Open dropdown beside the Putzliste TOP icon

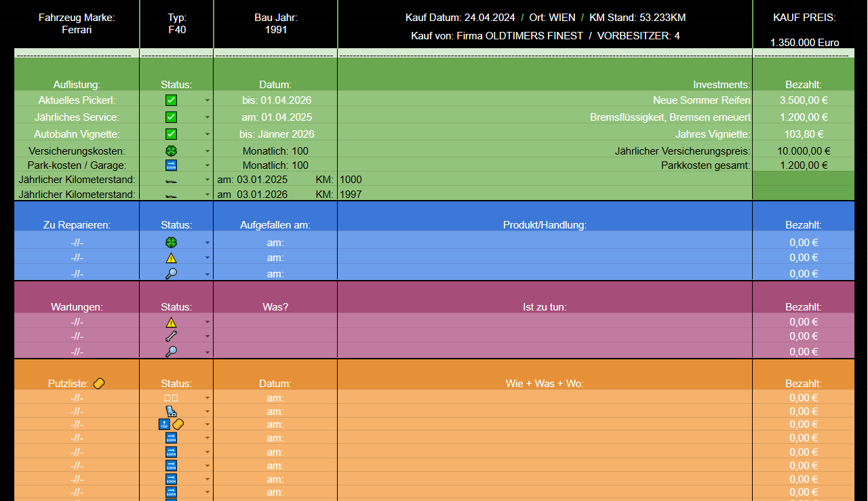point(208,425)
